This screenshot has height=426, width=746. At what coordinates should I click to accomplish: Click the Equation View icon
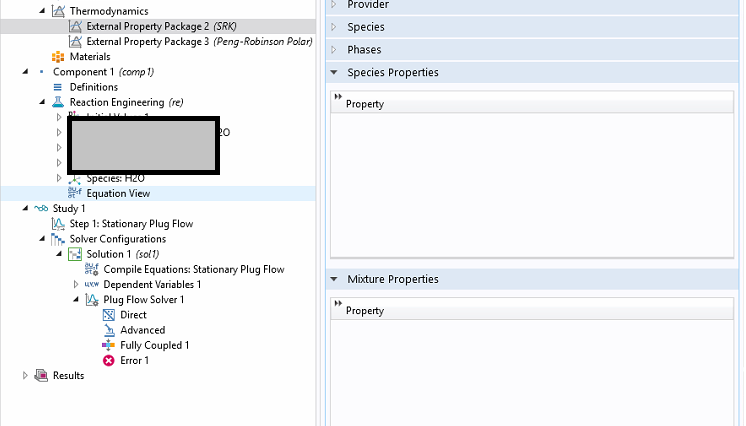pyautogui.click(x=75, y=193)
